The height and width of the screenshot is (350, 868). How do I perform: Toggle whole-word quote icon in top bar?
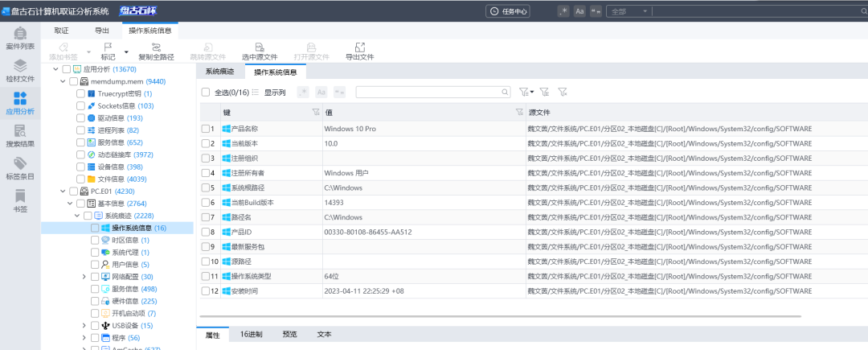pos(596,11)
